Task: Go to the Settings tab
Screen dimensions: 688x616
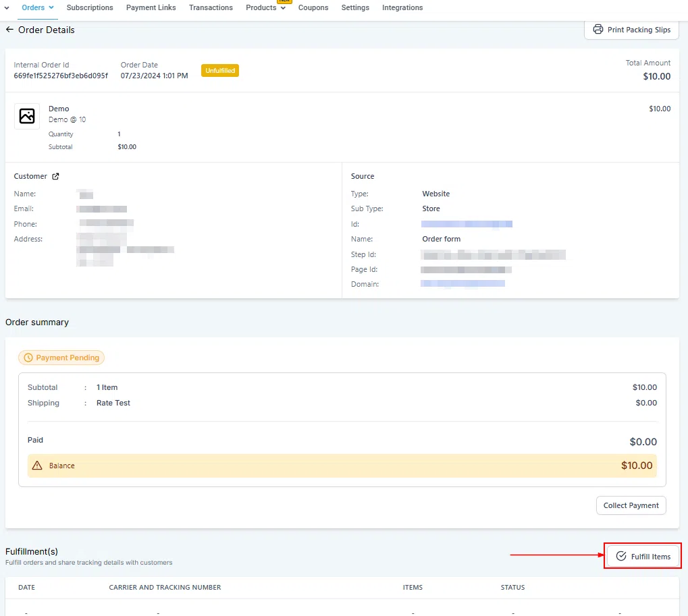Action: click(355, 7)
